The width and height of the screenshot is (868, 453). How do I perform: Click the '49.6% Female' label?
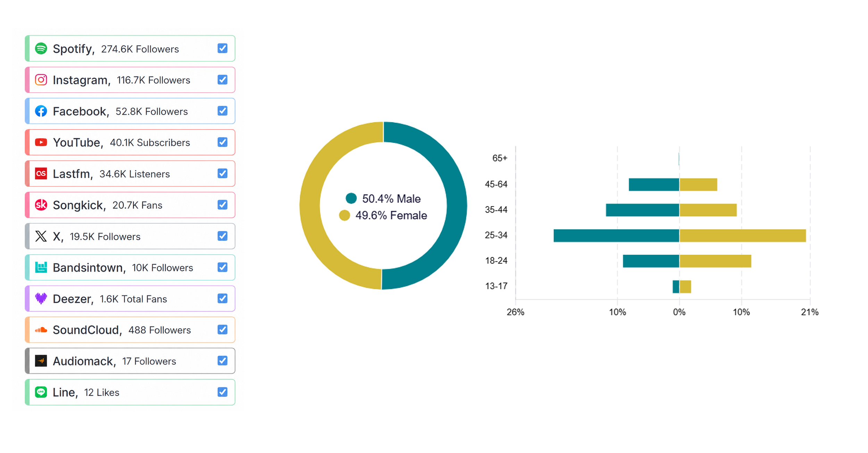[x=391, y=215]
